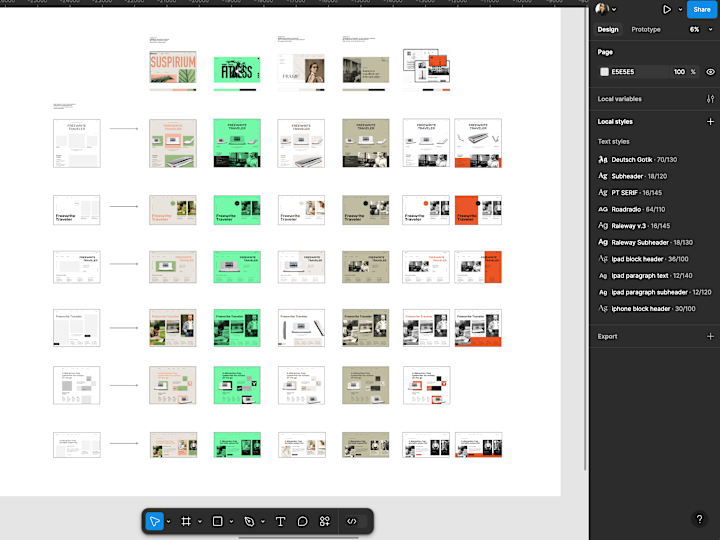Open the zoom level dropdown
Viewport: 720px width, 540px height.
(701, 29)
